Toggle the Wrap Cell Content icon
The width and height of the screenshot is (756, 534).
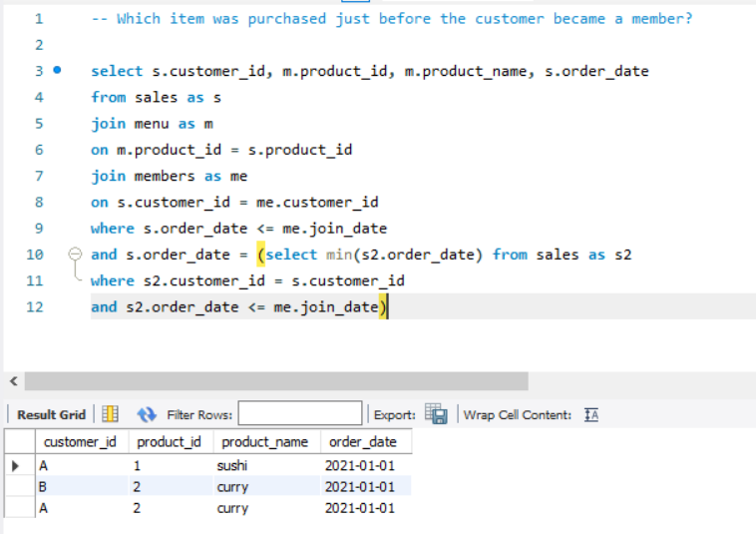(590, 414)
